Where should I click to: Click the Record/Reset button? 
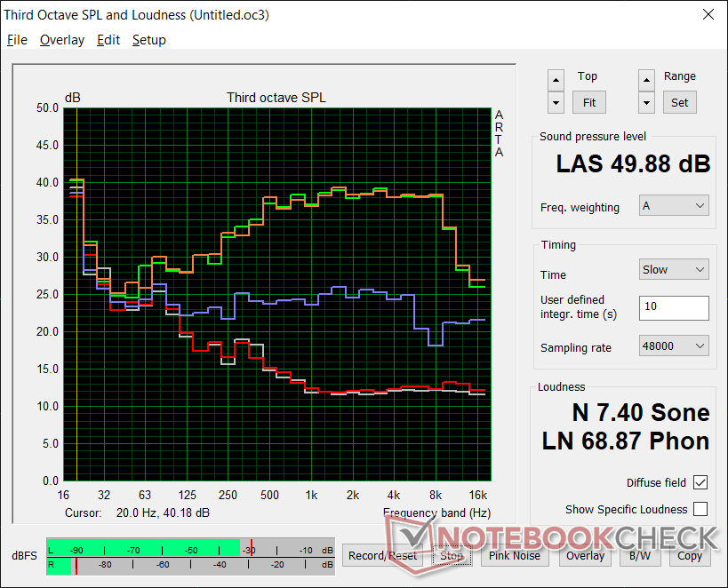(x=382, y=555)
